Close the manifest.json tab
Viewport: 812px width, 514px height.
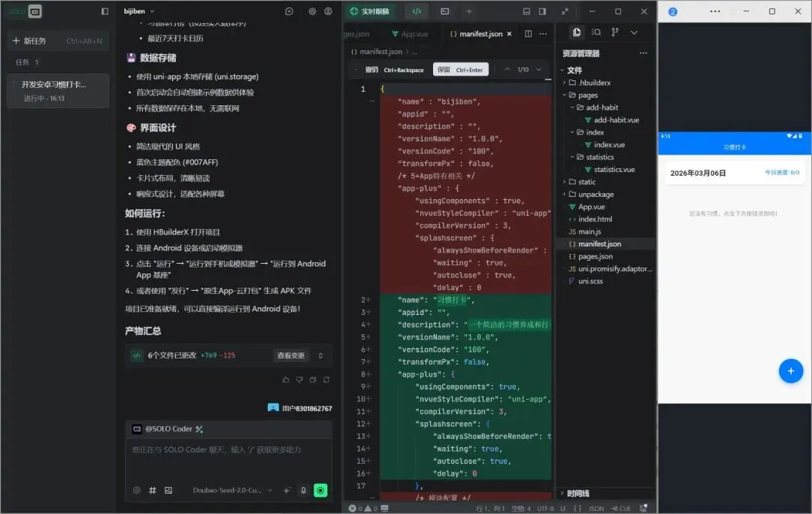[509, 34]
